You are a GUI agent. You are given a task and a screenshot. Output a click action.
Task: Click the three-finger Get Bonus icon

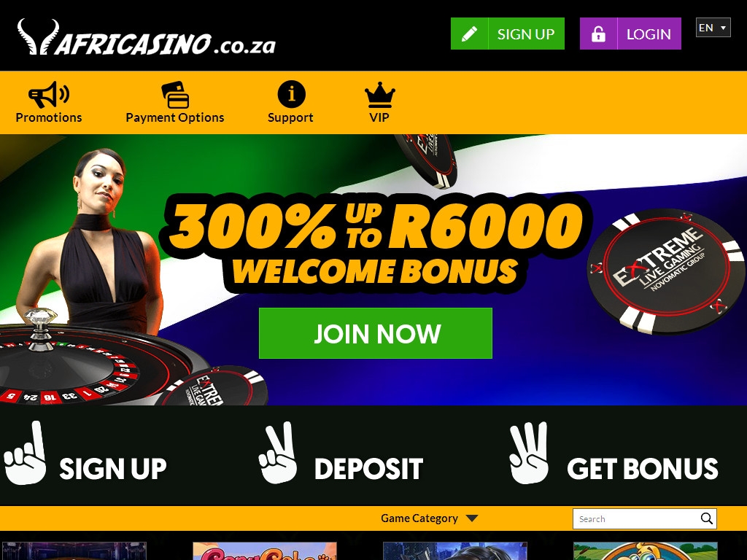[x=528, y=453]
